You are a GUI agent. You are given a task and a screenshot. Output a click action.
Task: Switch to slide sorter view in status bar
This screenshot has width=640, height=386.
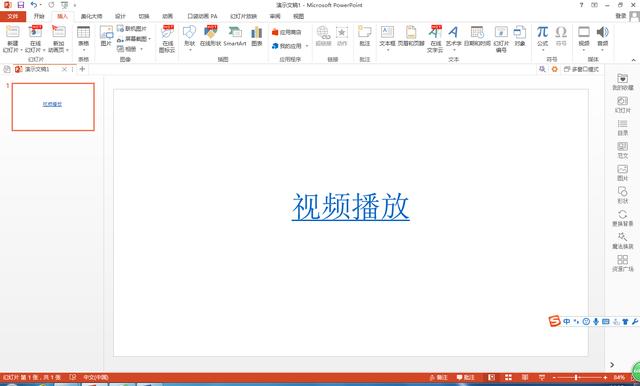[x=508, y=377]
